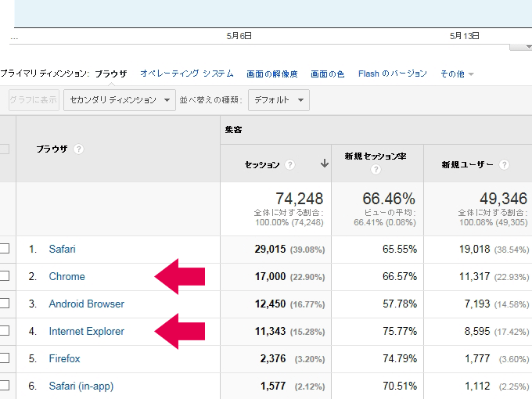The width and height of the screenshot is (532, 399).
Task: Click Safari (in-app) sessions value 1,577
Action: 273,386
